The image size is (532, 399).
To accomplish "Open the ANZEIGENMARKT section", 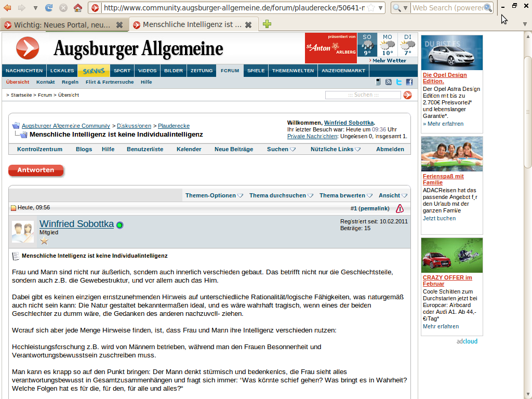I will (343, 71).
